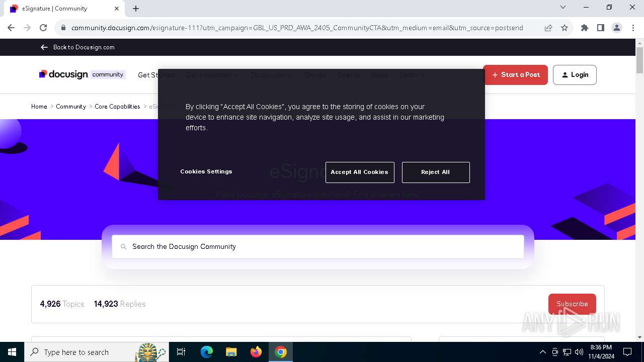The height and width of the screenshot is (362, 644).
Task: Click the Docusign community logo
Action: (82, 74)
